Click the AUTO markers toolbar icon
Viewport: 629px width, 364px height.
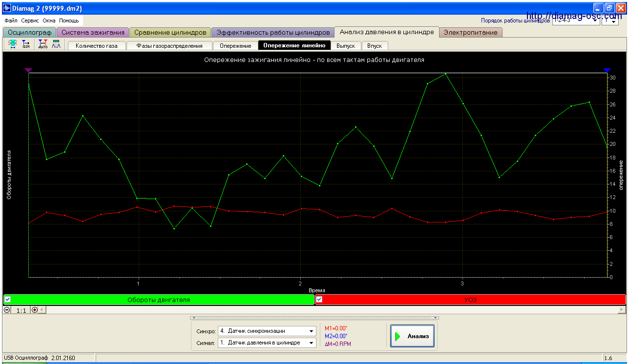tap(43, 45)
